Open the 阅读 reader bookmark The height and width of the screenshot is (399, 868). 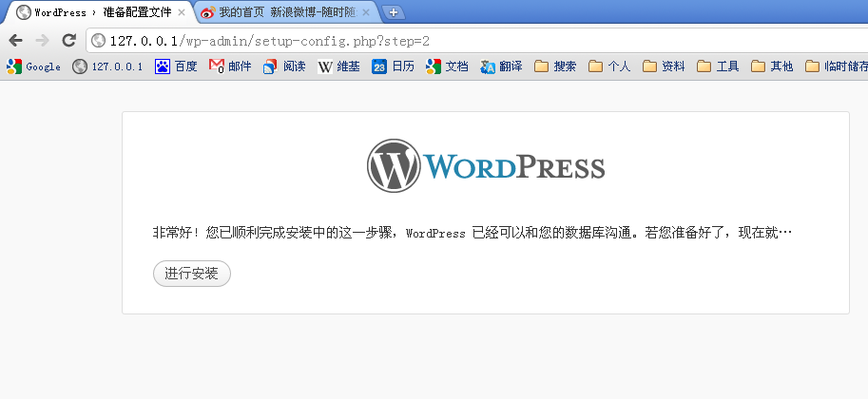284,66
